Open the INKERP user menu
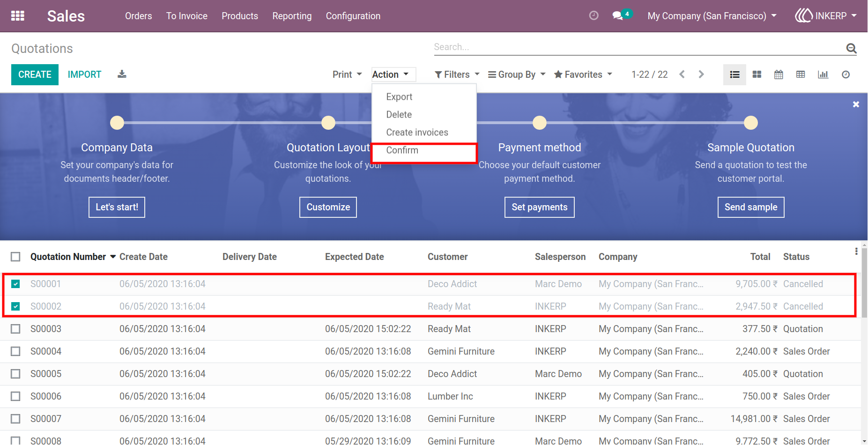Viewport: 868px width, 445px height. click(x=826, y=16)
